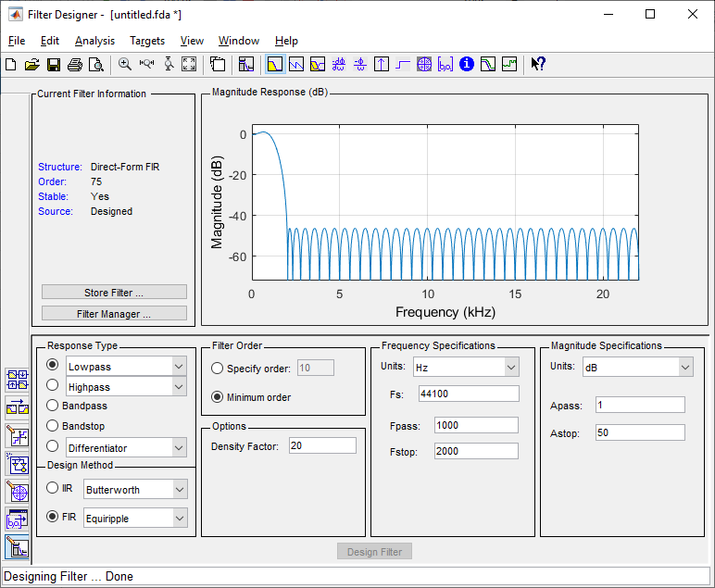Open the Analysis menu
The height and width of the screenshot is (588, 715).
94,41
